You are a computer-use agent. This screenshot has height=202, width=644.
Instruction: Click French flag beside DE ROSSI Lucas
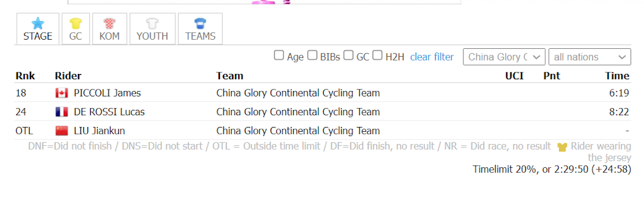[x=62, y=112]
